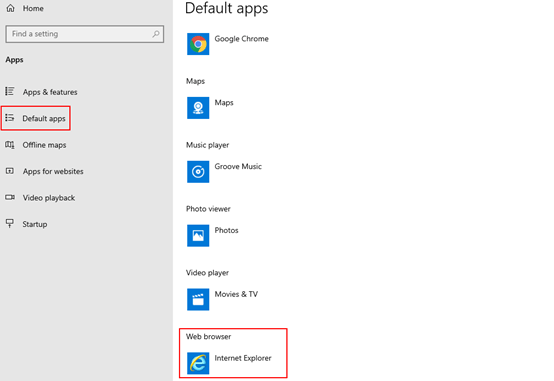Choose a different default Maps app
Image resolution: width=554 pixels, height=381 pixels.
[224, 103]
